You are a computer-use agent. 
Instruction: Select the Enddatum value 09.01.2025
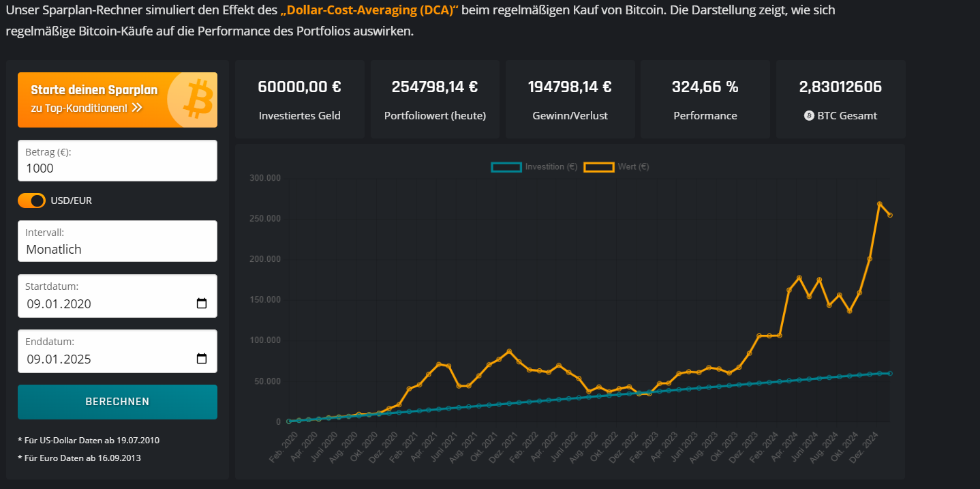pos(59,359)
